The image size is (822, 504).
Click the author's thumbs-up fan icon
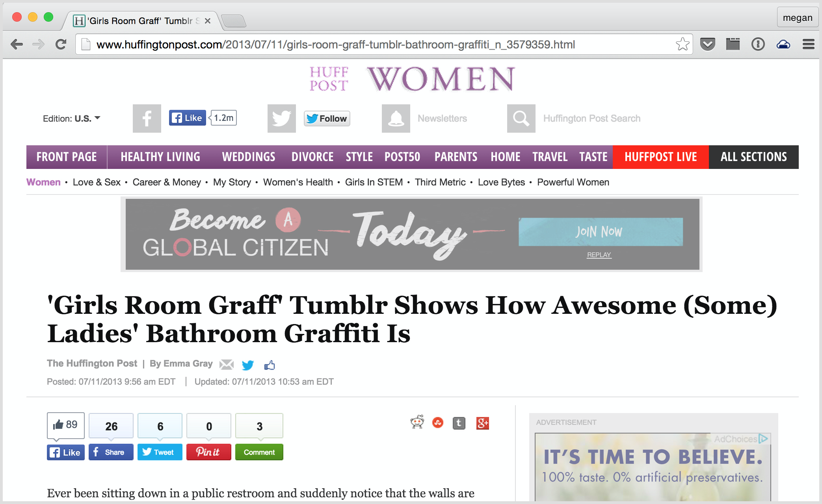270,365
